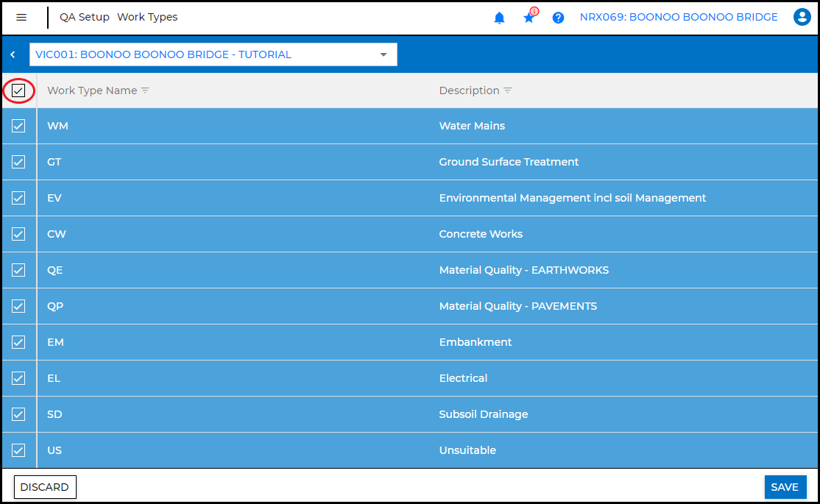Screen dimensions: 820x504
Task: Select the Embankment description cell
Action: (476, 342)
